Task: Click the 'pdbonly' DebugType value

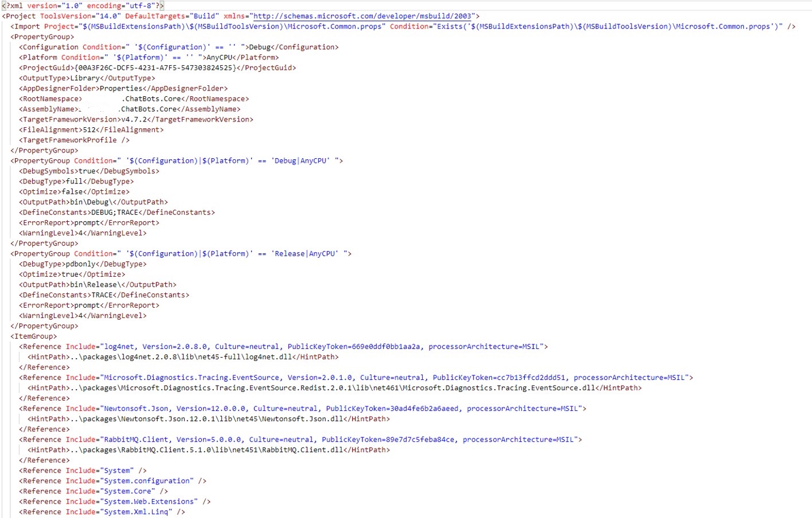Action: 80,264
